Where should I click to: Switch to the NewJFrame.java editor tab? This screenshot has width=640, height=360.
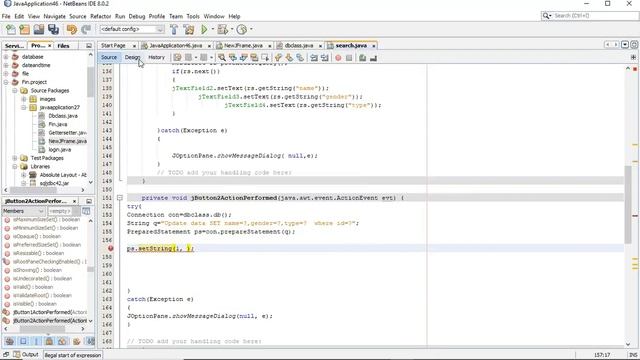243,45
